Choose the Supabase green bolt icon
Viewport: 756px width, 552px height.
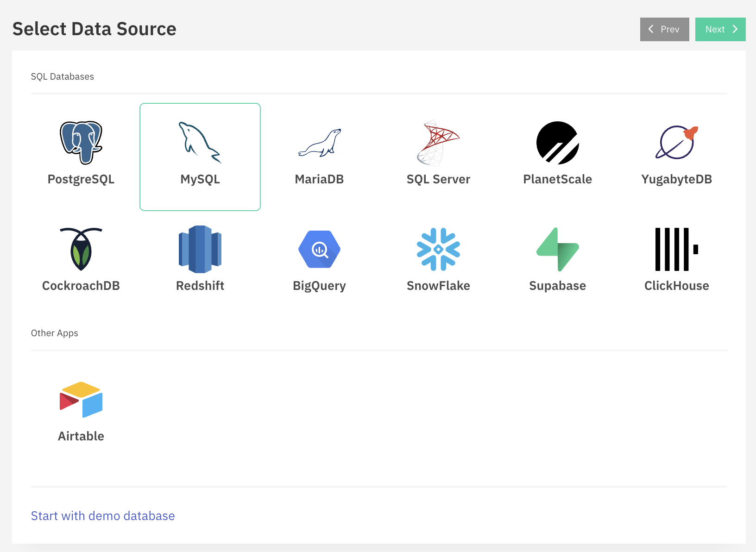[558, 249]
